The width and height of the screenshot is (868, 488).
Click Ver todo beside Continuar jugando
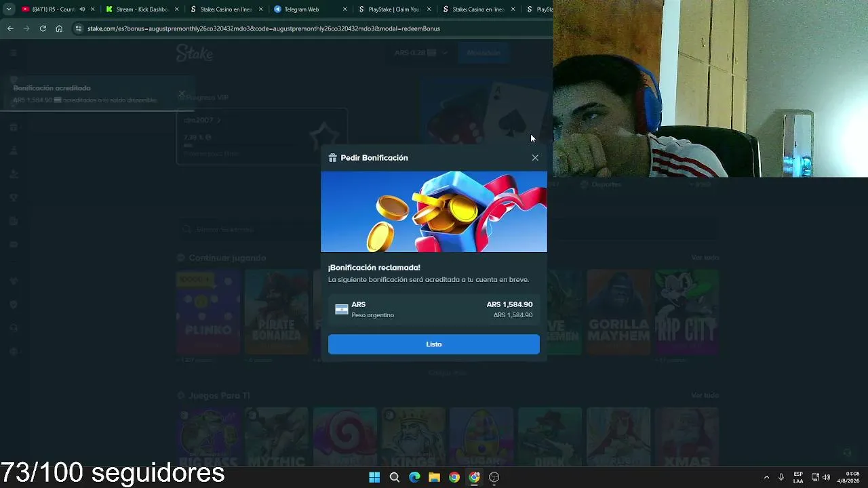(x=705, y=258)
